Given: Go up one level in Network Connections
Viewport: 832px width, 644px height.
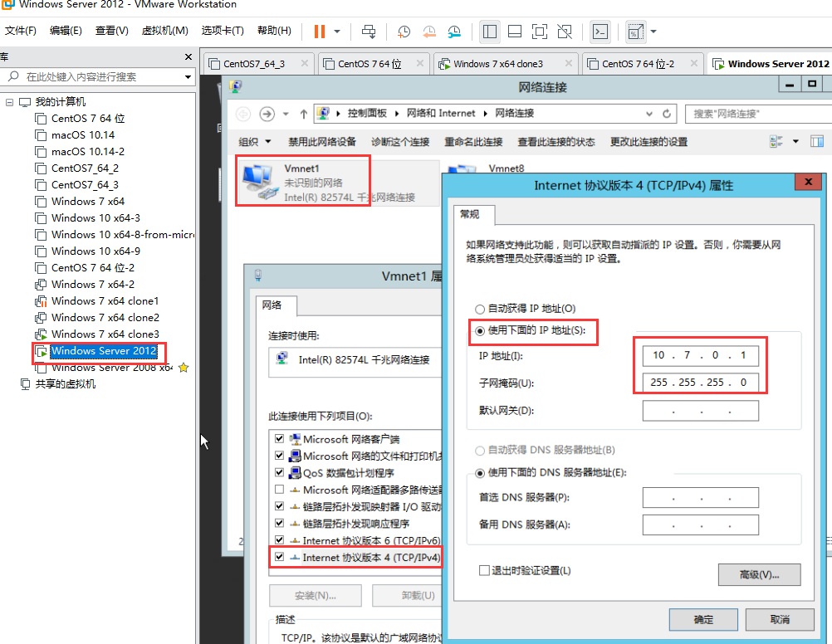Looking at the screenshot, I should (x=304, y=114).
